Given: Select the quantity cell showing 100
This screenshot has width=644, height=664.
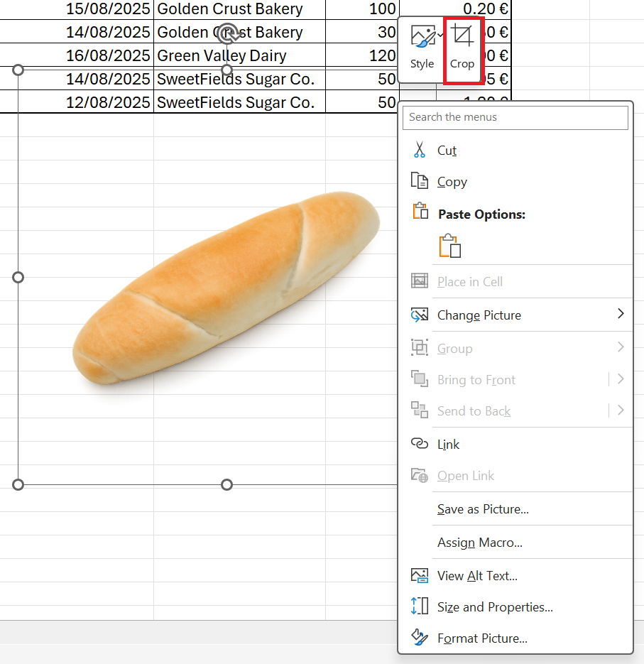Looking at the screenshot, I should tap(362, 9).
